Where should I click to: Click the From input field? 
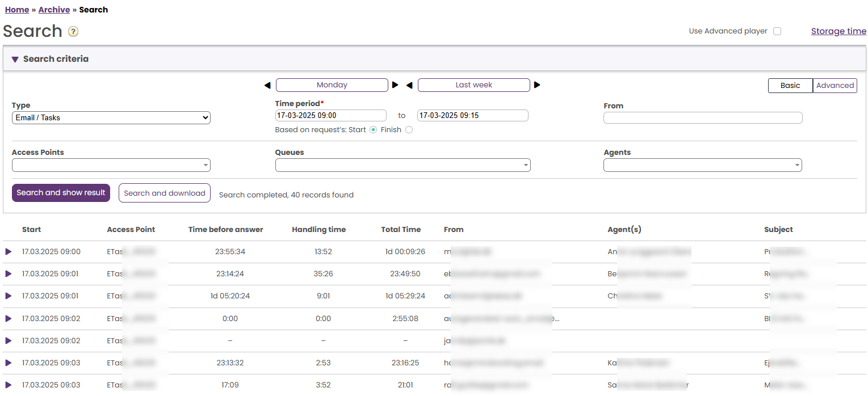click(x=702, y=117)
